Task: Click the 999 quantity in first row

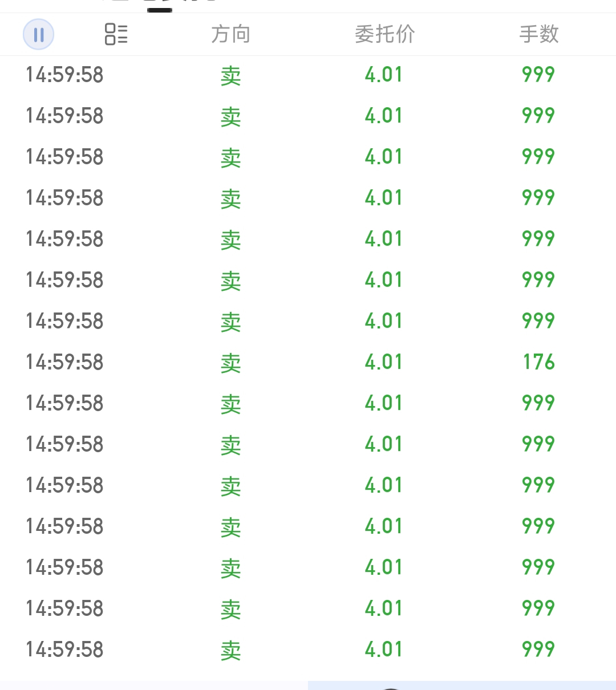Action: pos(538,75)
